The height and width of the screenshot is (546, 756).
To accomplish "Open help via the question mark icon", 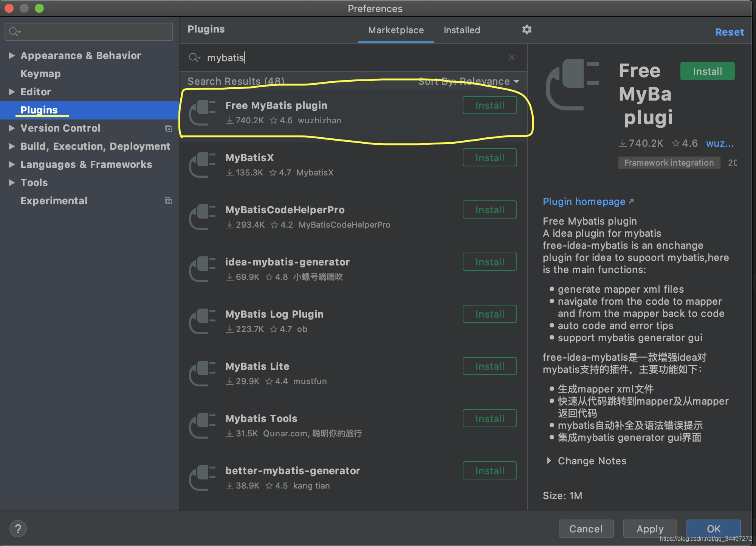I will [18, 528].
